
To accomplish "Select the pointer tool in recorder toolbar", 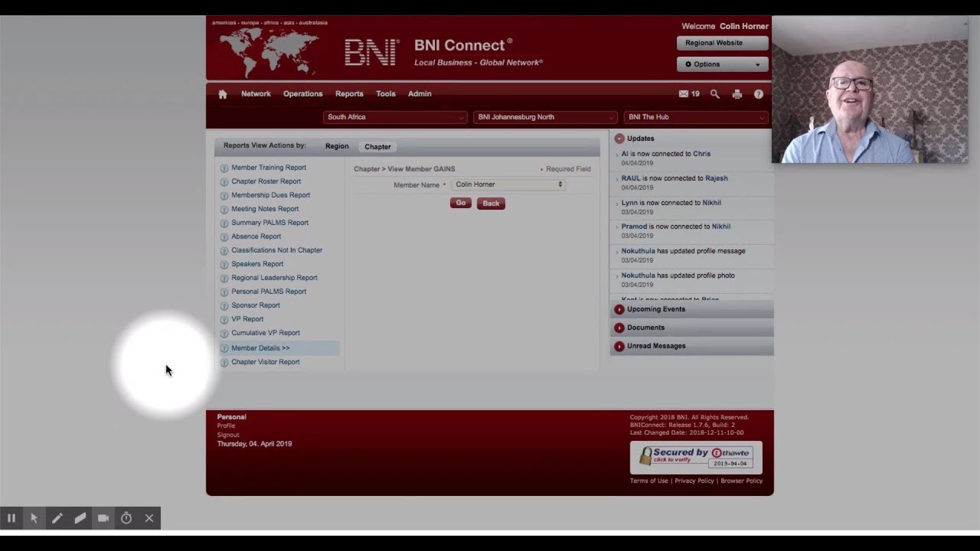I will (x=34, y=518).
